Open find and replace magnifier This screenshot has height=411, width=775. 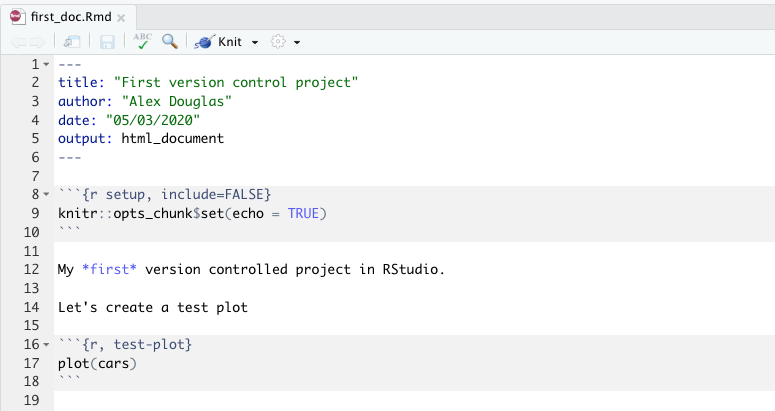(x=170, y=42)
